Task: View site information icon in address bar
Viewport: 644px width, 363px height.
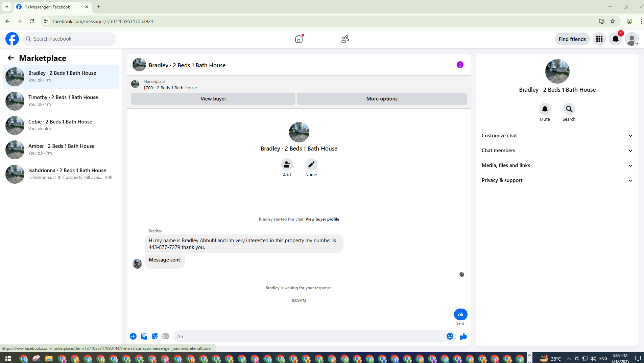Action: click(x=46, y=21)
